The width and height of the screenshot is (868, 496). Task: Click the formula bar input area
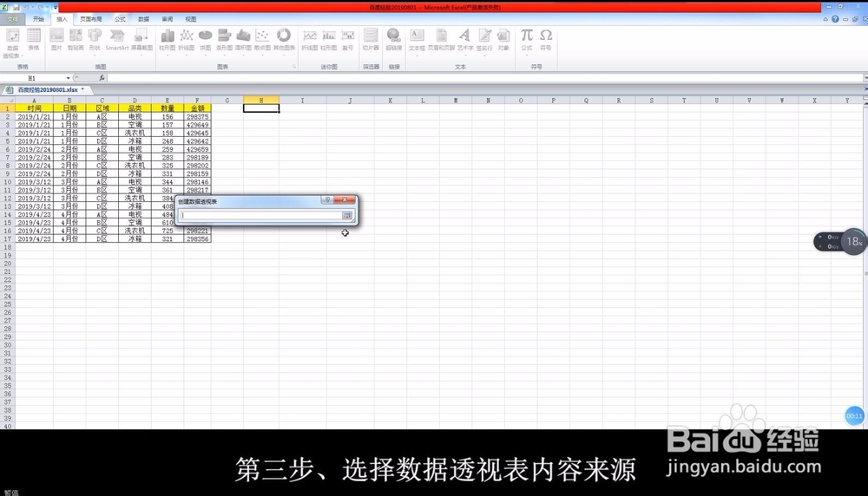[484, 78]
